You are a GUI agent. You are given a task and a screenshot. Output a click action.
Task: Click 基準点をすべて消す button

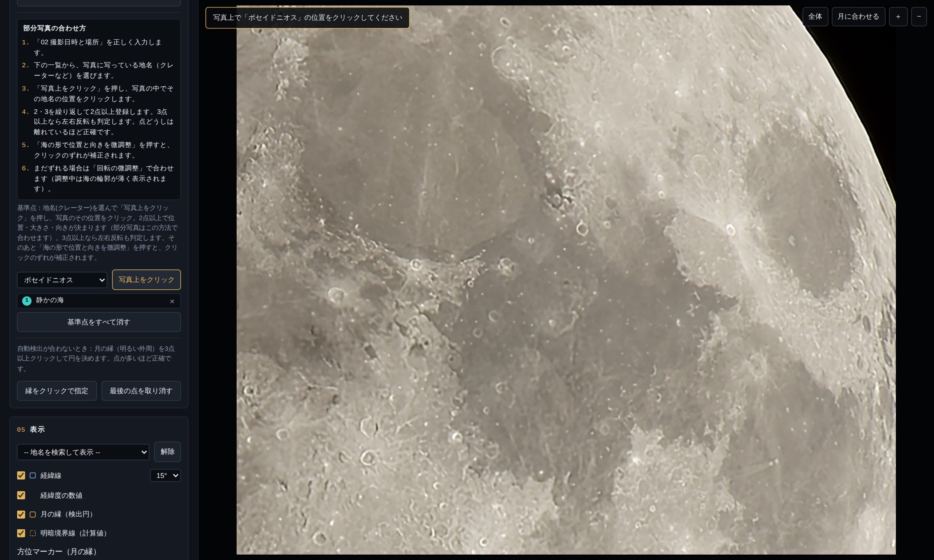click(x=99, y=322)
